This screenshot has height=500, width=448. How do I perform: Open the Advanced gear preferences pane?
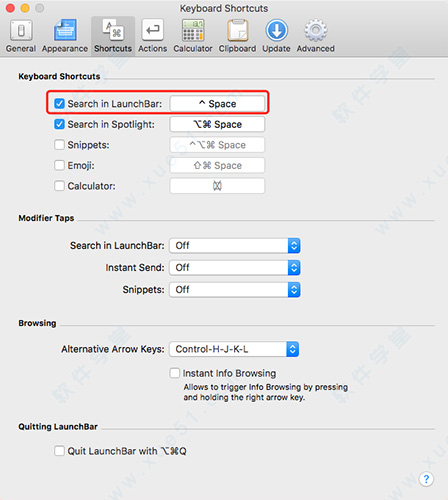(316, 36)
